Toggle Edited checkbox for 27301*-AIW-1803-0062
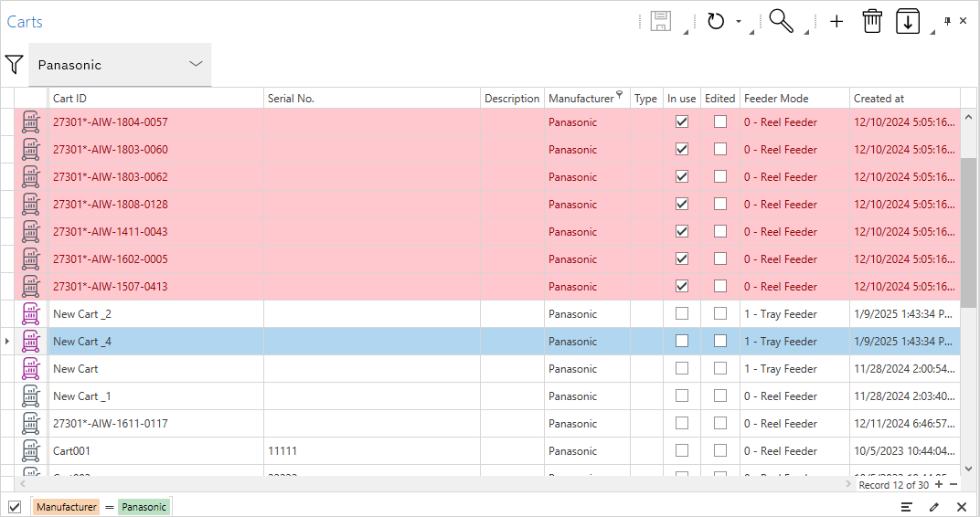Image resolution: width=980 pixels, height=517 pixels. [720, 176]
